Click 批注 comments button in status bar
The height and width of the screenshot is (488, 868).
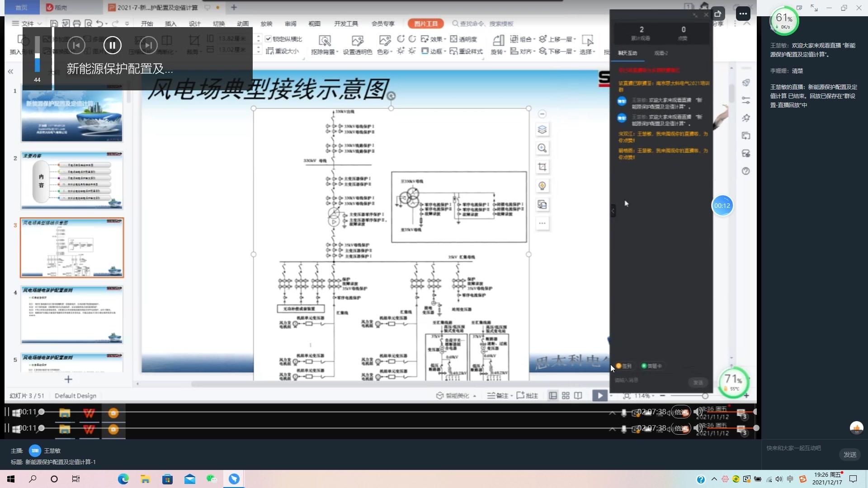click(x=527, y=396)
